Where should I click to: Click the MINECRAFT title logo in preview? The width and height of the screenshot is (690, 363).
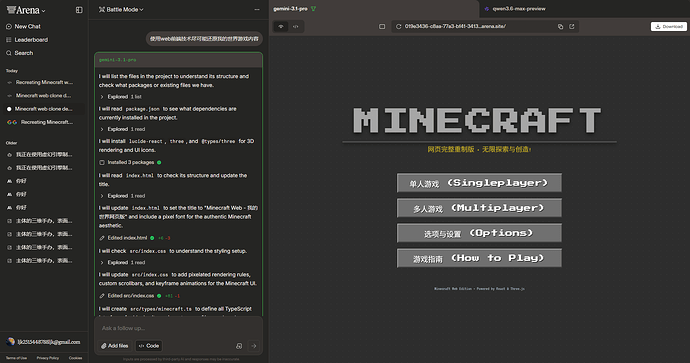(477, 120)
